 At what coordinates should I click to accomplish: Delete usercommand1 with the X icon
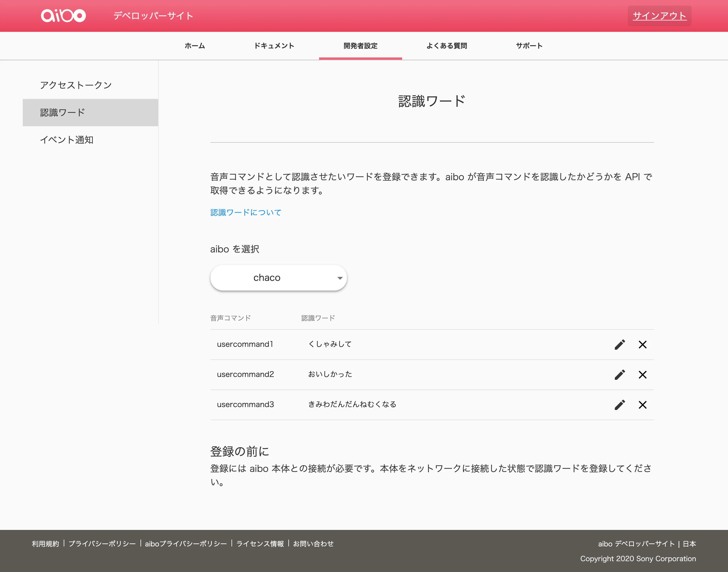pyautogui.click(x=642, y=344)
